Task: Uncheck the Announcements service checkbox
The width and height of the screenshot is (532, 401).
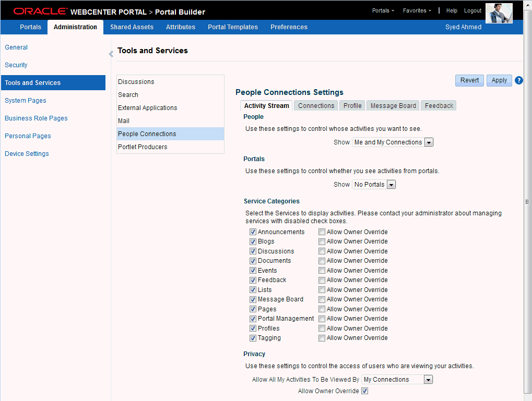Action: click(x=253, y=232)
